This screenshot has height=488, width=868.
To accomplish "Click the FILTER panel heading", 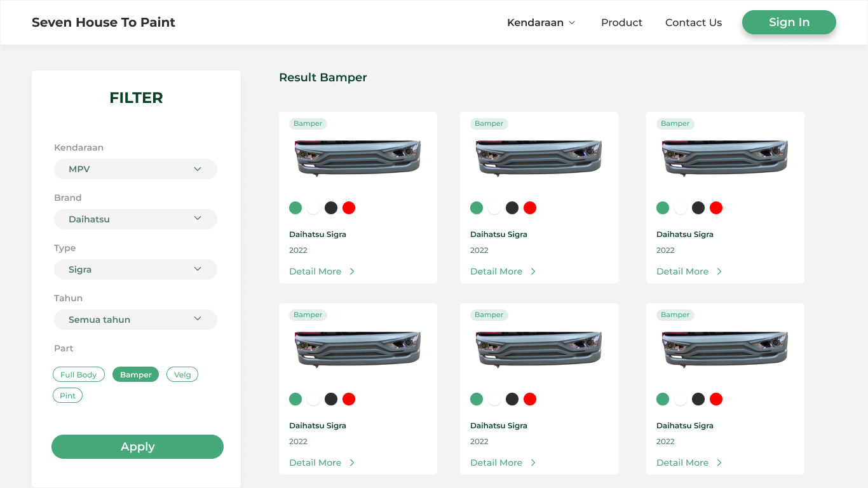I will pos(136,98).
